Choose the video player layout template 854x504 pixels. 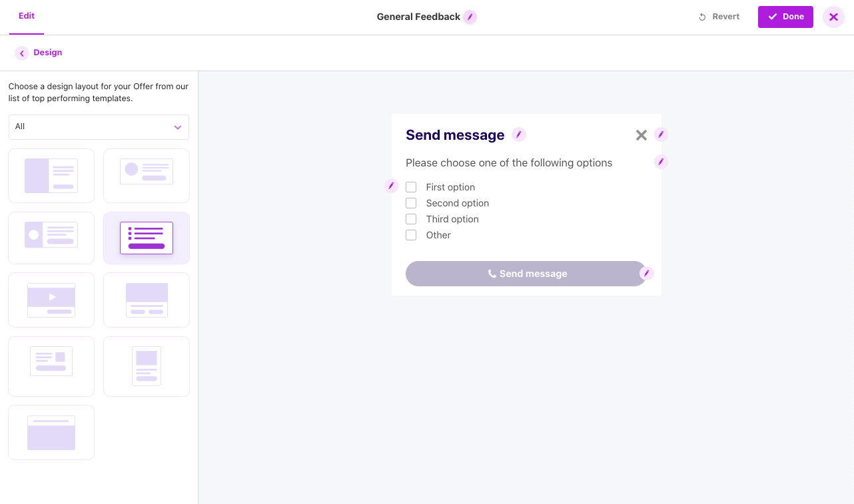point(51,300)
